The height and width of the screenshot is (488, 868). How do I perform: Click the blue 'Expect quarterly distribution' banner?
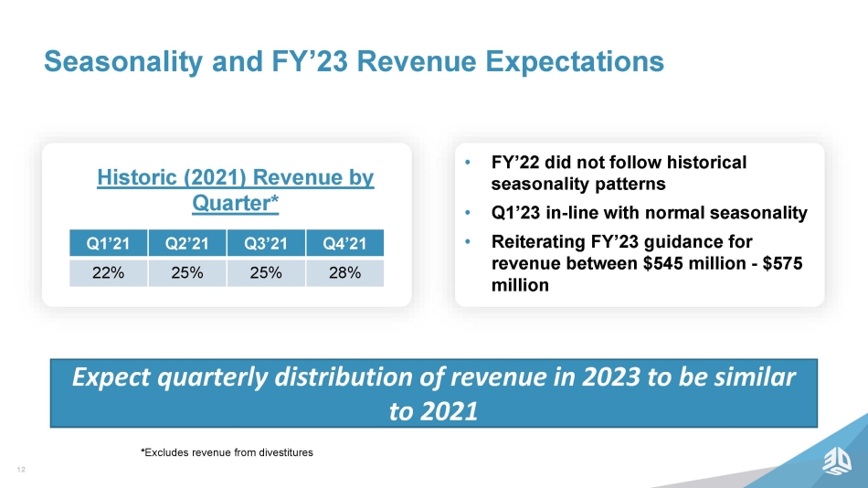point(433,392)
